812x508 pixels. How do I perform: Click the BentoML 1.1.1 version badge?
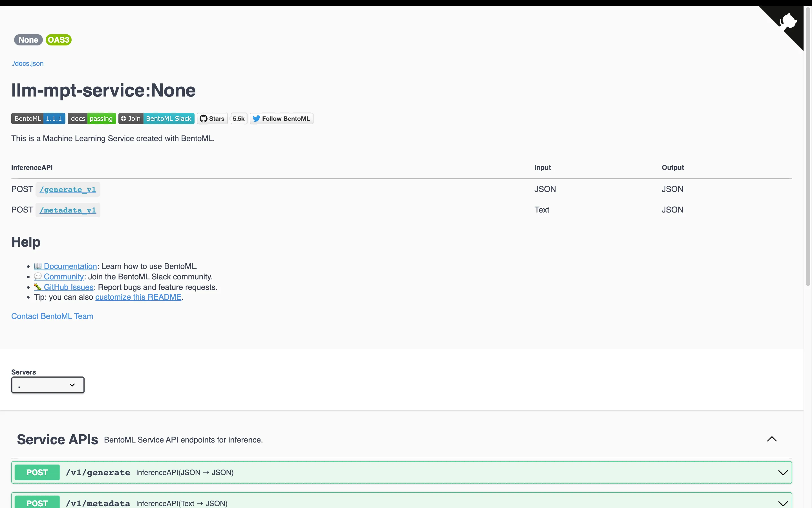(x=38, y=119)
